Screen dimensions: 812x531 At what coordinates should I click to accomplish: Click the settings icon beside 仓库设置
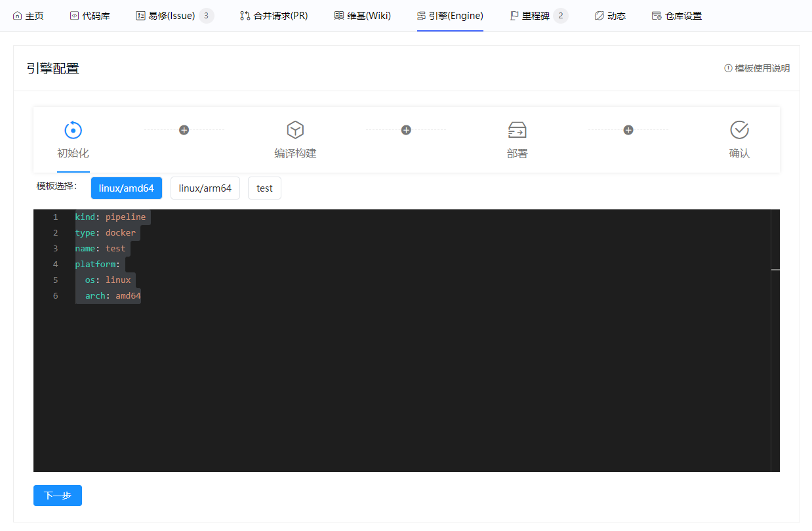click(x=657, y=16)
